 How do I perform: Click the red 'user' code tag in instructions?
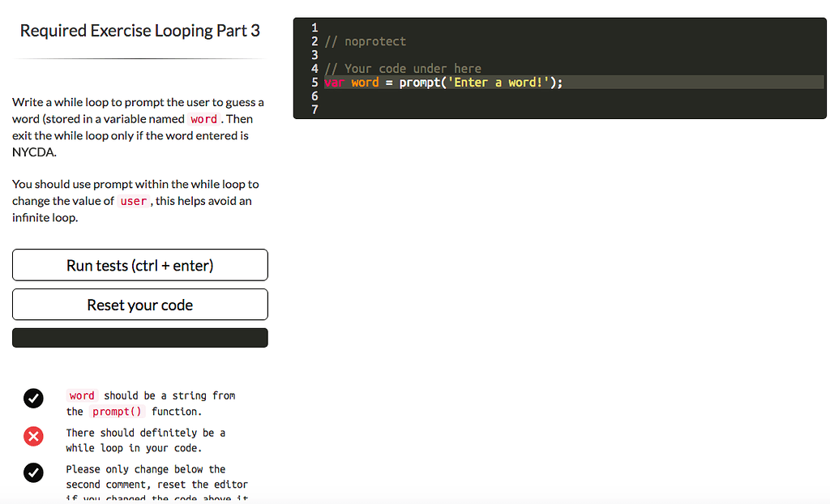pos(133,201)
